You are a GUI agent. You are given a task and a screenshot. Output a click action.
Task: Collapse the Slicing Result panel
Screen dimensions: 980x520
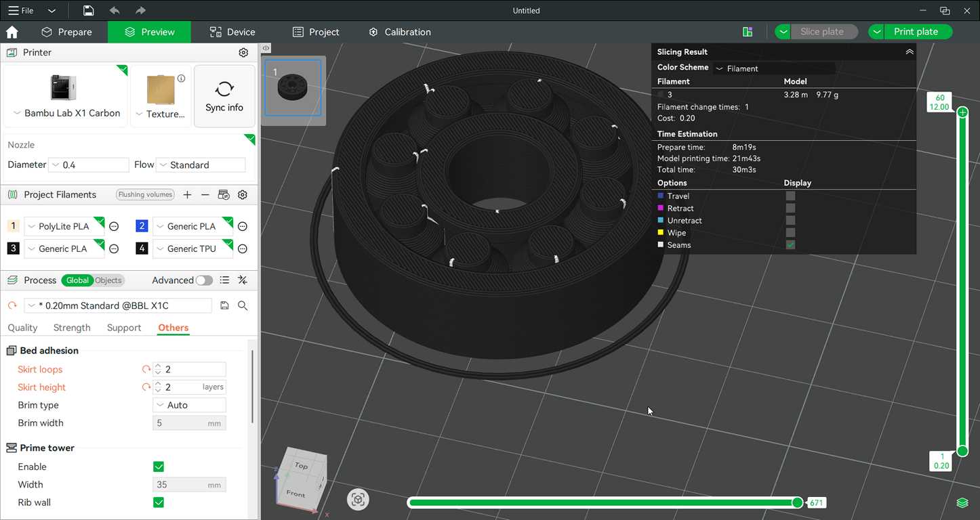point(910,51)
